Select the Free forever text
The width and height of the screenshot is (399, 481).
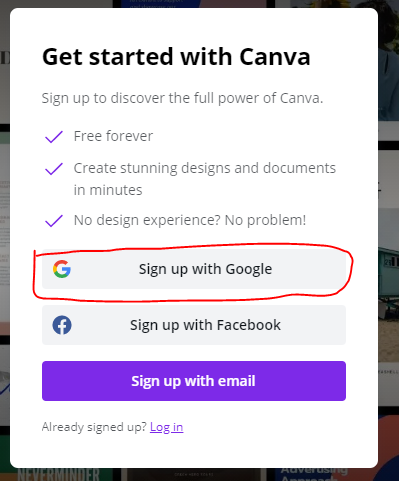(x=113, y=136)
